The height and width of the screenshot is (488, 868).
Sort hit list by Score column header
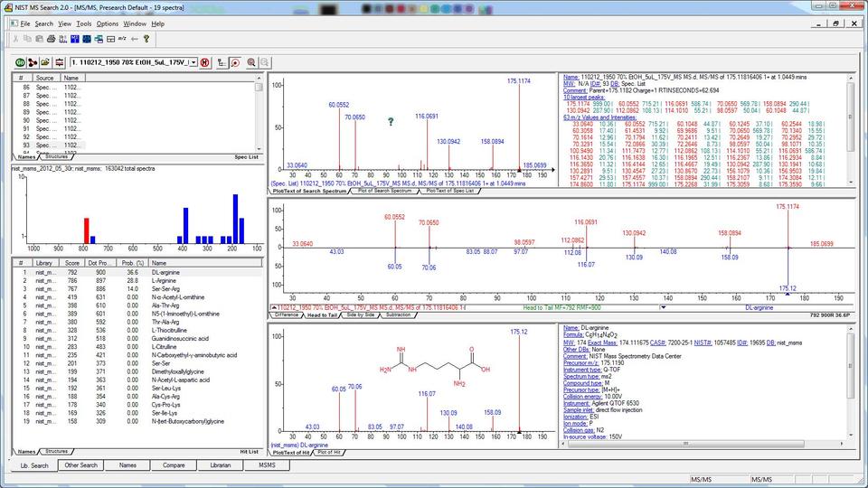click(71, 262)
